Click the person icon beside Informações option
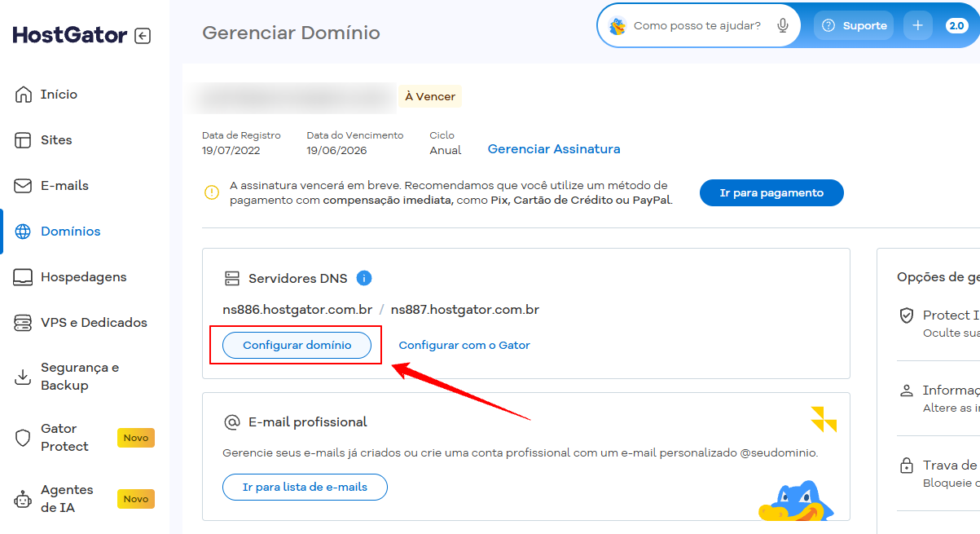Screen dimensions: 980x534 (x=906, y=391)
